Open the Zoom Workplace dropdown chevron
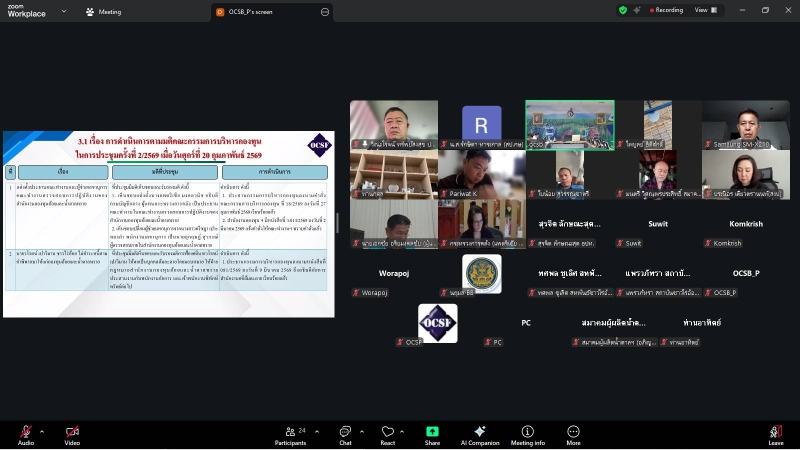 (x=63, y=12)
